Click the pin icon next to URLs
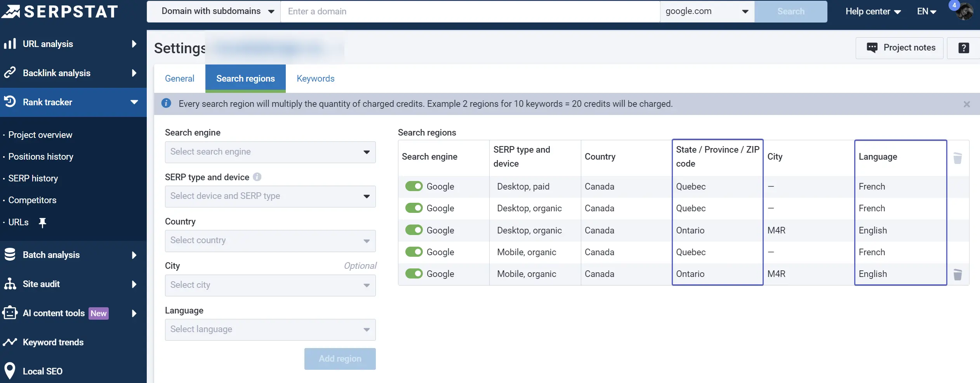The width and height of the screenshot is (980, 383). [x=42, y=223]
